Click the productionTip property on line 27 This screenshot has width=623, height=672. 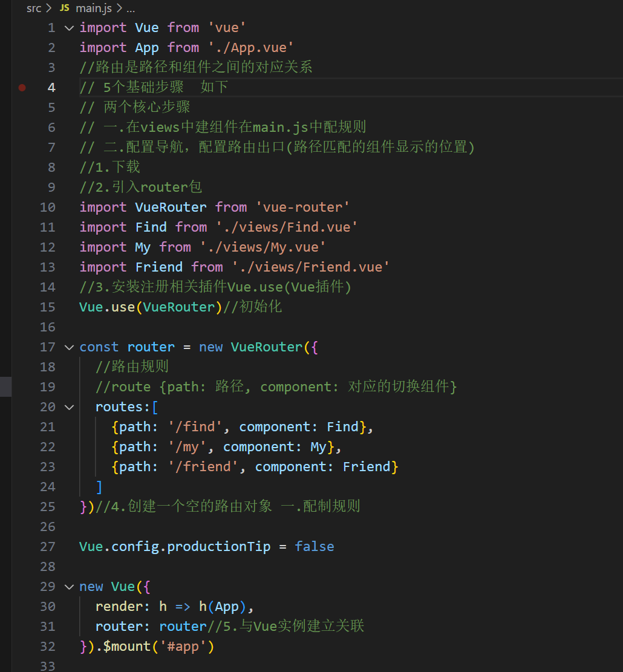pyautogui.click(x=219, y=547)
